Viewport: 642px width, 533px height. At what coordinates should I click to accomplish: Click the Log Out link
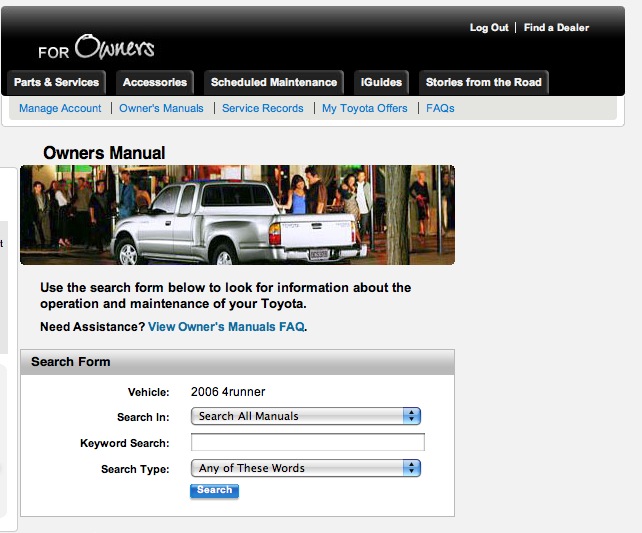click(x=489, y=27)
